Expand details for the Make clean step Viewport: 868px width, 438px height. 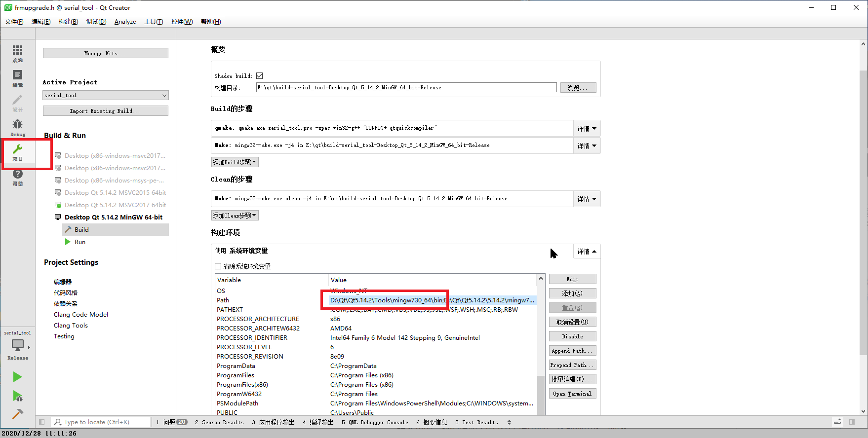(x=587, y=199)
